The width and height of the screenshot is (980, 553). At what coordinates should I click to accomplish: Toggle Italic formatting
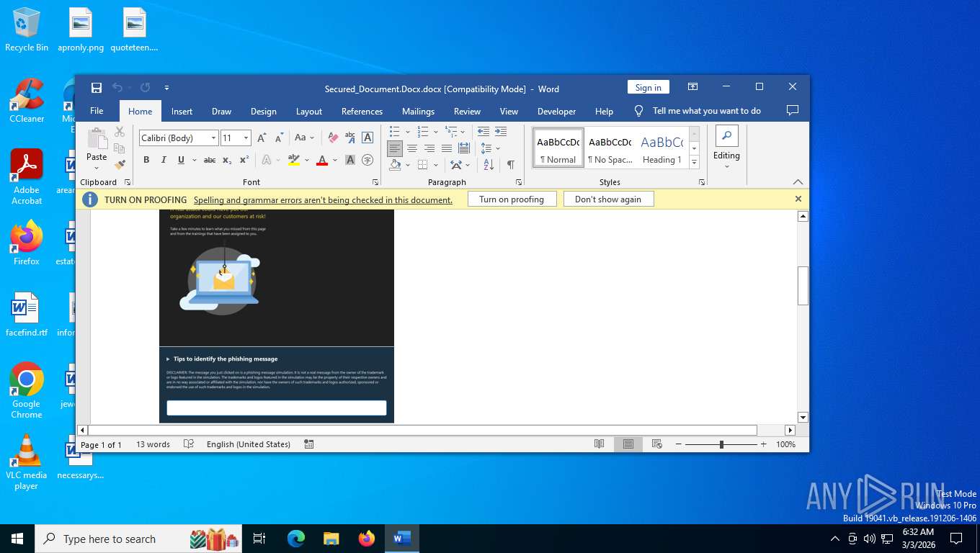coord(164,160)
